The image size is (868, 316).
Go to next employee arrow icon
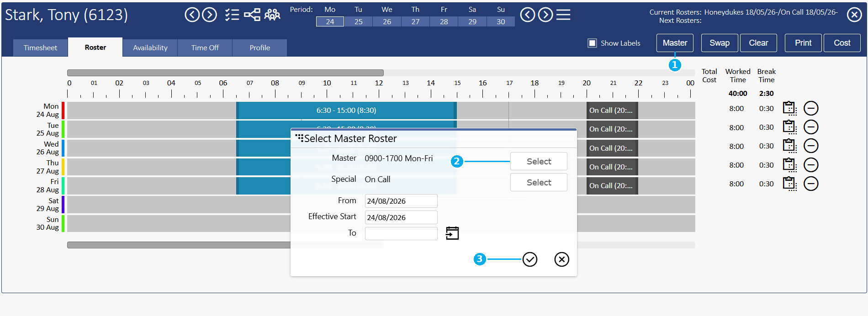tap(210, 15)
